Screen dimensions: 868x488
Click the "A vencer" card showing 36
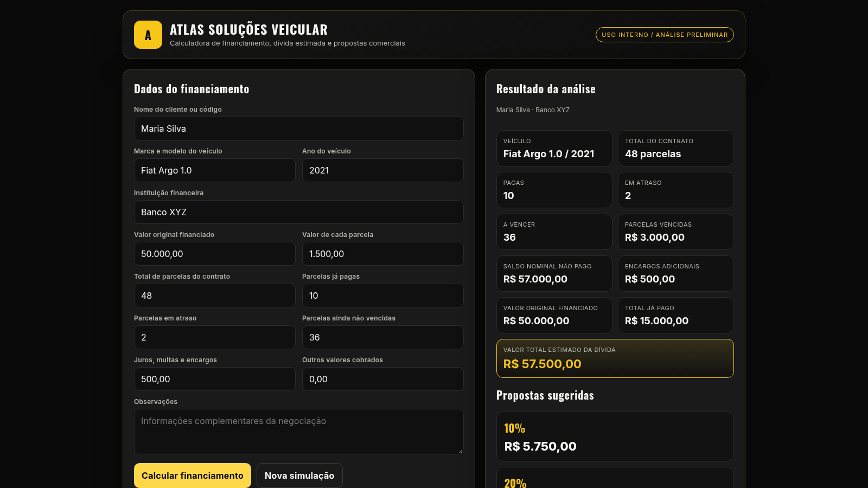click(554, 232)
